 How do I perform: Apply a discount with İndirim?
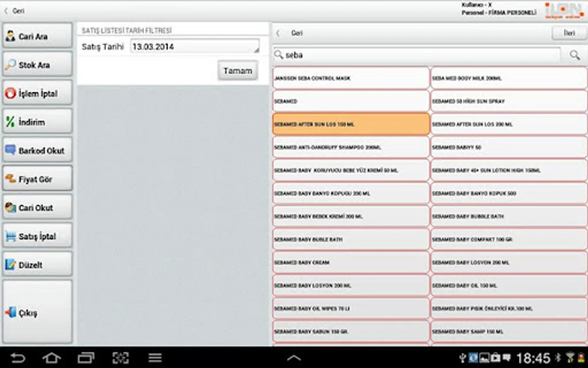[38, 121]
